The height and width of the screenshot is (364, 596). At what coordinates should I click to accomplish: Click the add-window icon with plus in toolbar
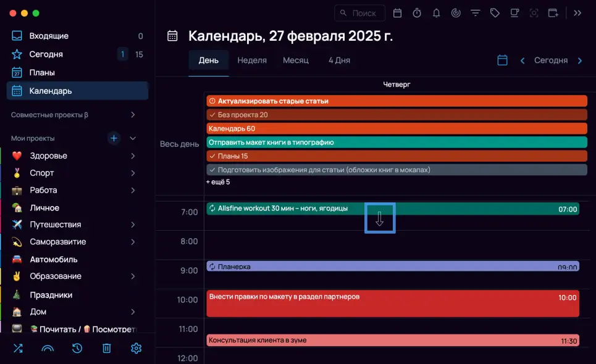[x=553, y=13]
